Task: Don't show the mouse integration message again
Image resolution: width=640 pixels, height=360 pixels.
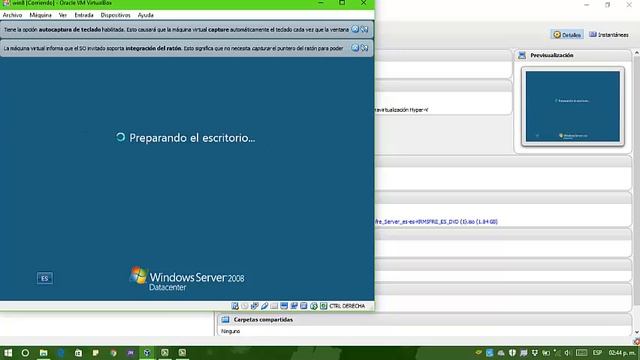Action: click(x=364, y=48)
